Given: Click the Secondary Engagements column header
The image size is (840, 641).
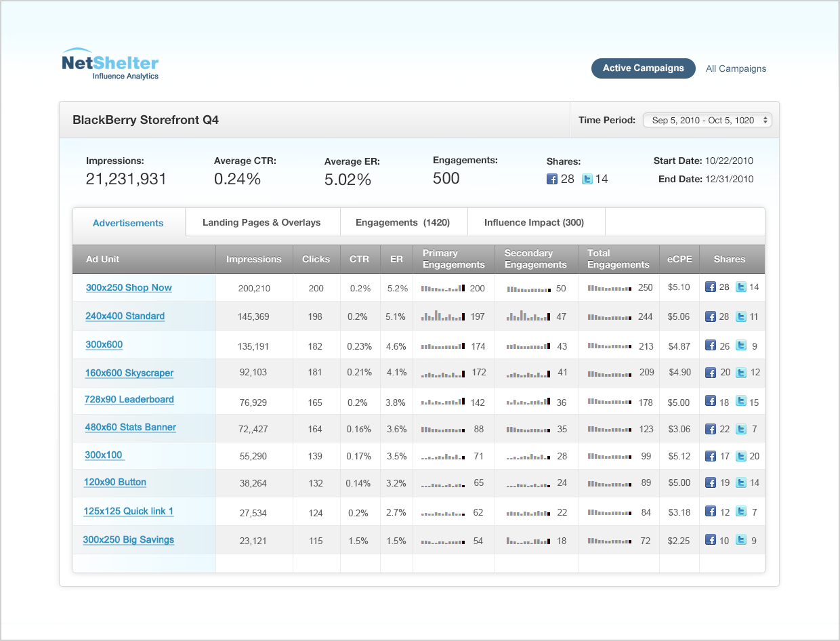Looking at the screenshot, I should click(x=536, y=259).
